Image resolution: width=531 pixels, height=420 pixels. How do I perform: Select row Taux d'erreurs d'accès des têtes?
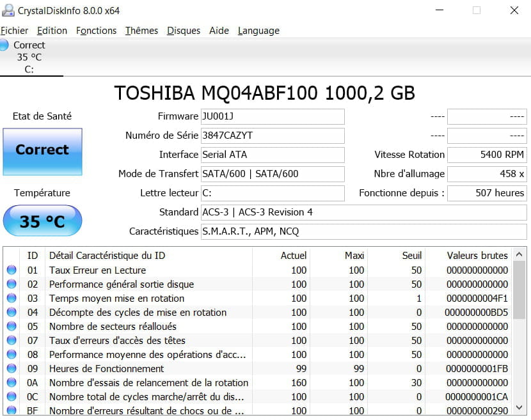(258, 341)
